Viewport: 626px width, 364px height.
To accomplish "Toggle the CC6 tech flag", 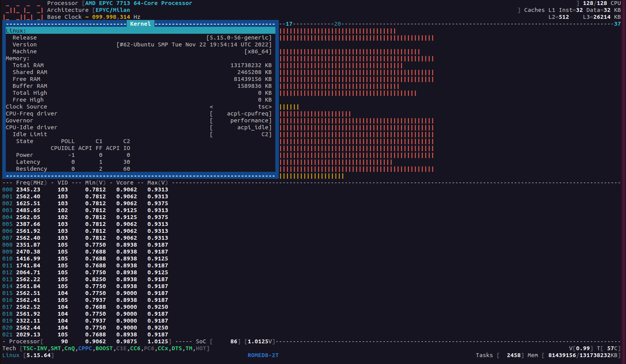I will pos(135,348).
